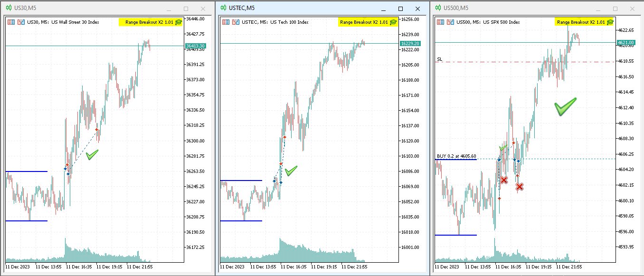This screenshot has height=276, width=644.
Task: Click 11 Dec 13:55 on US500 time axis
Action: tap(479, 267)
